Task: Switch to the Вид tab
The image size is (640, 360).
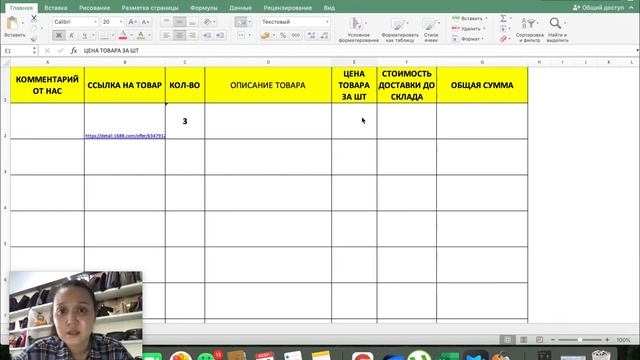Action: click(329, 8)
